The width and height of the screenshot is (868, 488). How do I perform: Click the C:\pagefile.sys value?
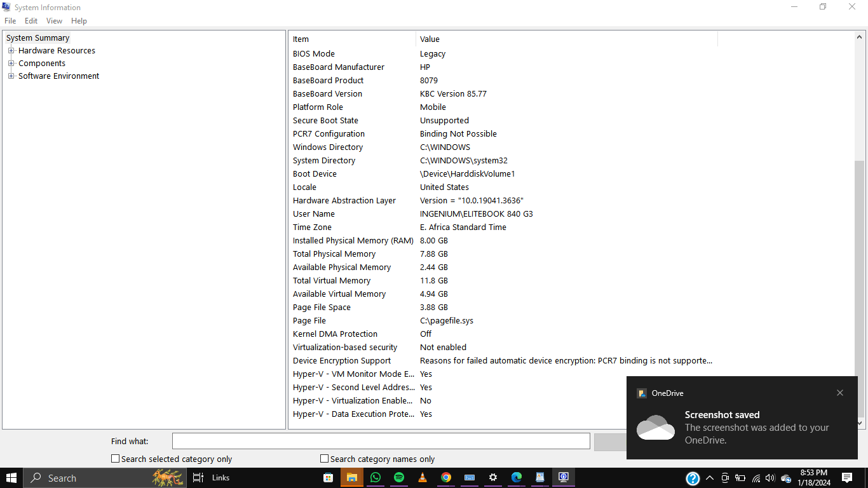pos(447,321)
